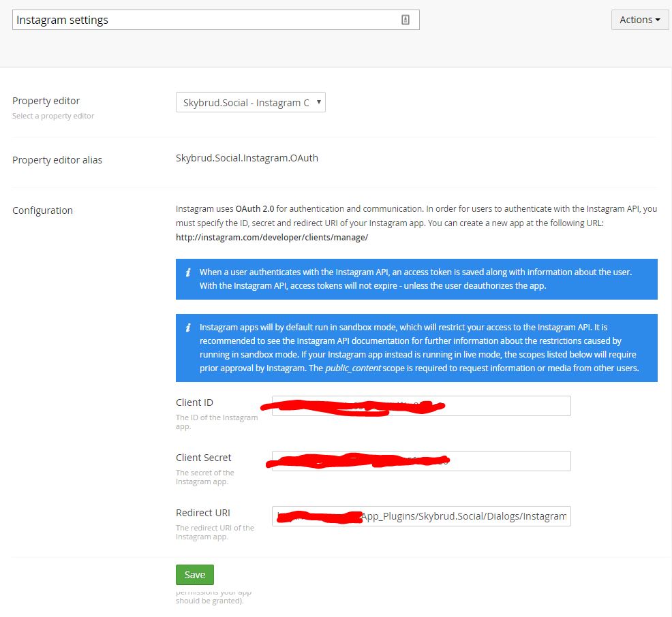Focus the Redirect URI input field
672x617 pixels.
click(x=421, y=516)
